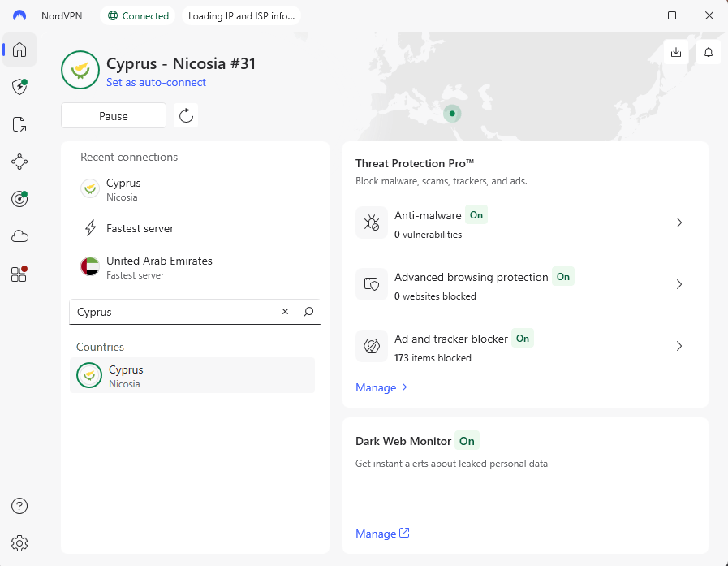Open Threat Protection via the shield sidebar icon
The width and height of the screenshot is (728, 566).
tap(19, 87)
